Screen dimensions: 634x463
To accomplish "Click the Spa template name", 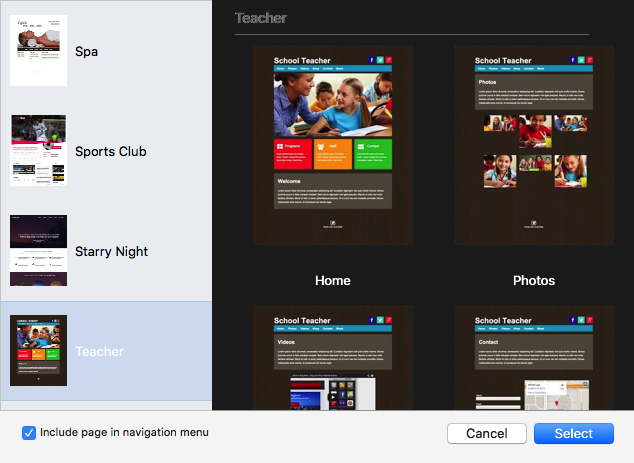I will [87, 51].
